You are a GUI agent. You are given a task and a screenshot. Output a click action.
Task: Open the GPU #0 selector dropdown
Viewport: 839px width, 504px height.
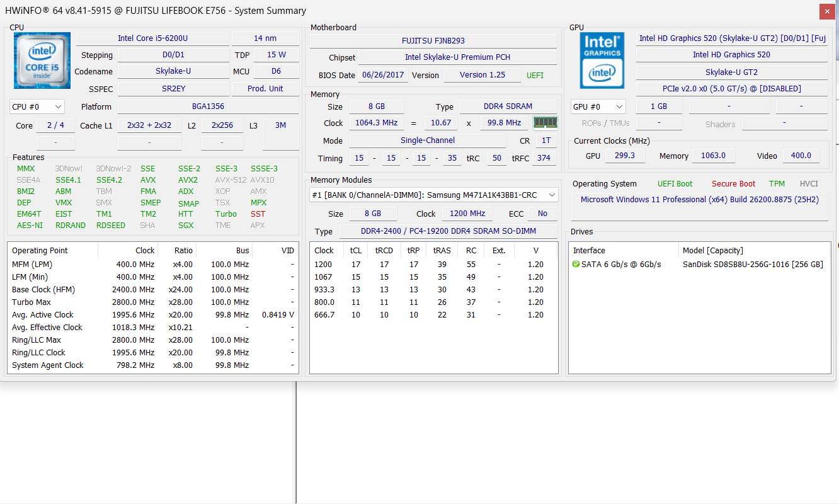coord(598,106)
